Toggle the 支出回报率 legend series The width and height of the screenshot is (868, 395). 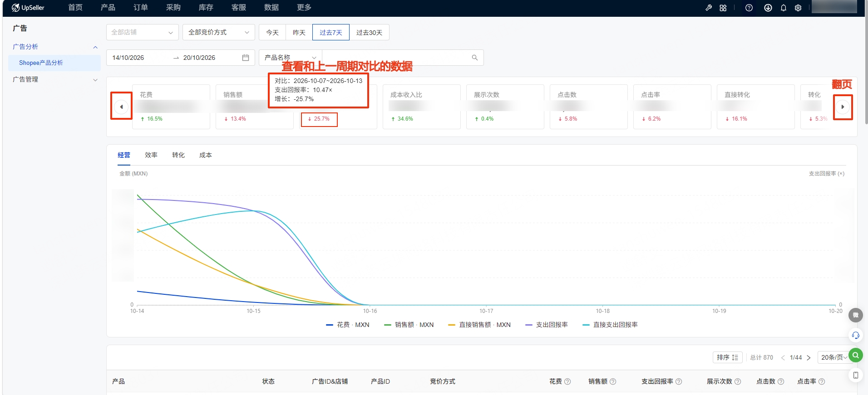click(x=547, y=325)
